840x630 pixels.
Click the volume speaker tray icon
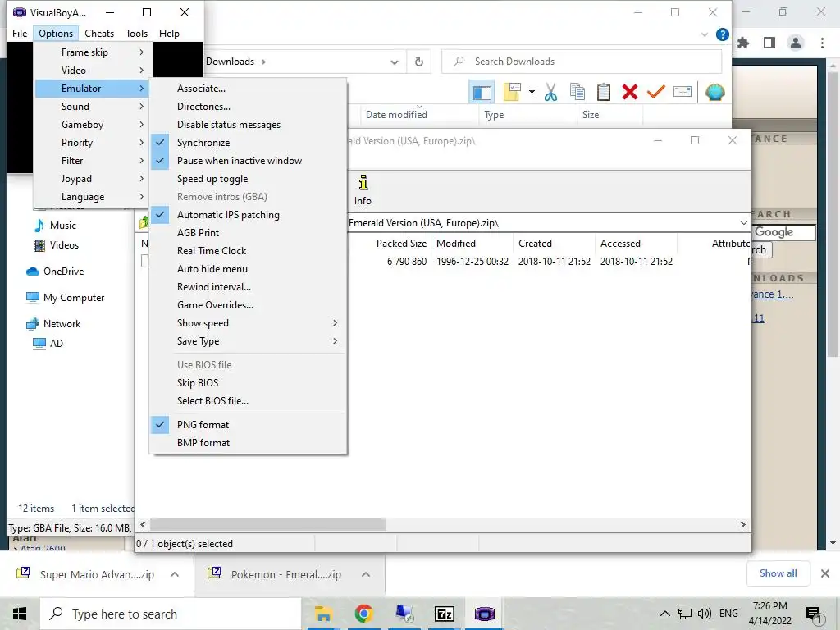(704, 614)
